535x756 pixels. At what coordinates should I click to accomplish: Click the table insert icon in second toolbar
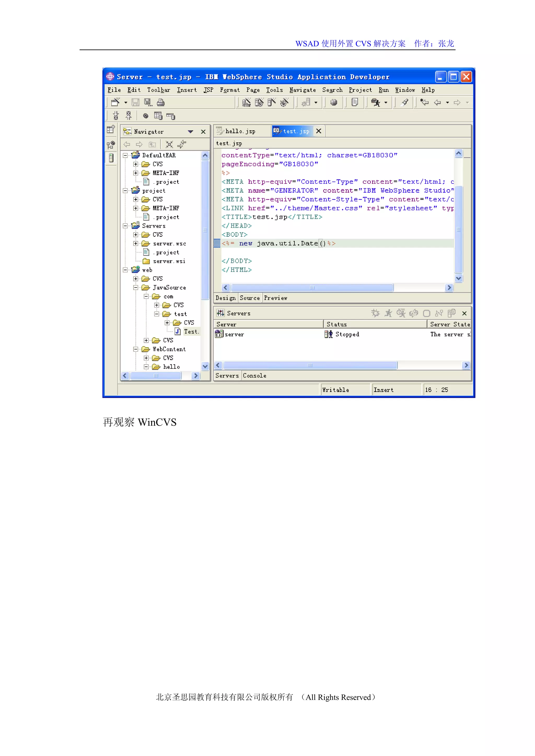point(158,116)
